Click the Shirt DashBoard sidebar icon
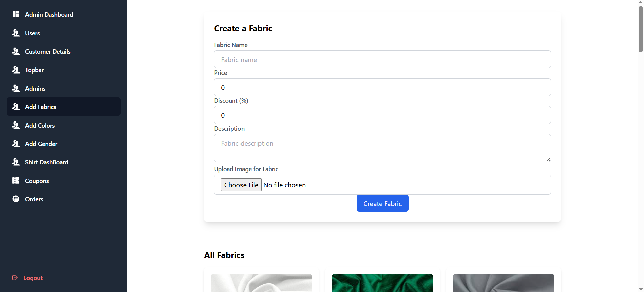This screenshot has height=292, width=644. click(16, 162)
